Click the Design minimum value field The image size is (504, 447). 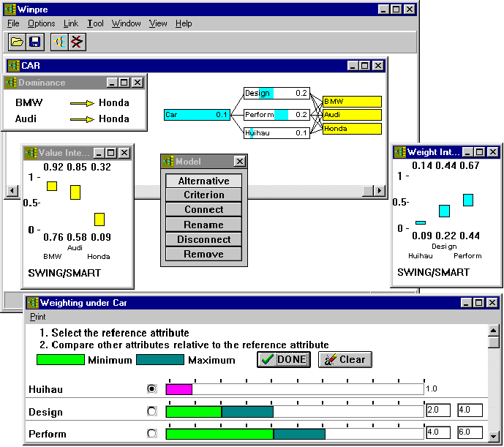click(437, 410)
